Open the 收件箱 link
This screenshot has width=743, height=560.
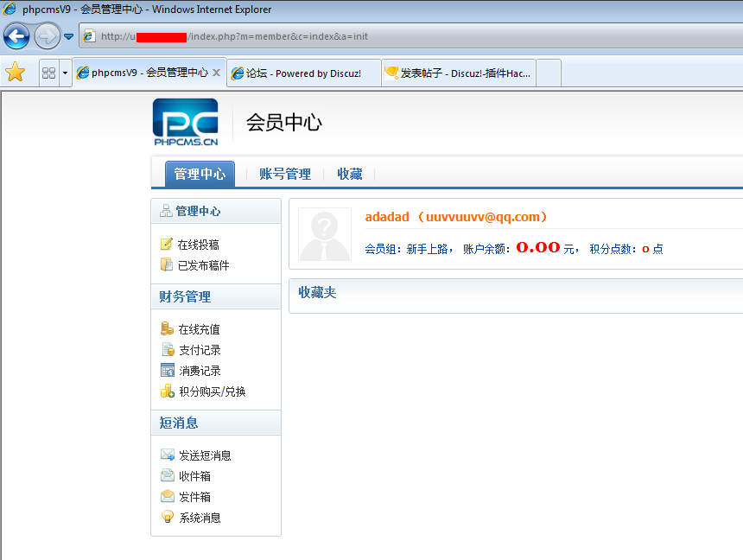pos(194,476)
